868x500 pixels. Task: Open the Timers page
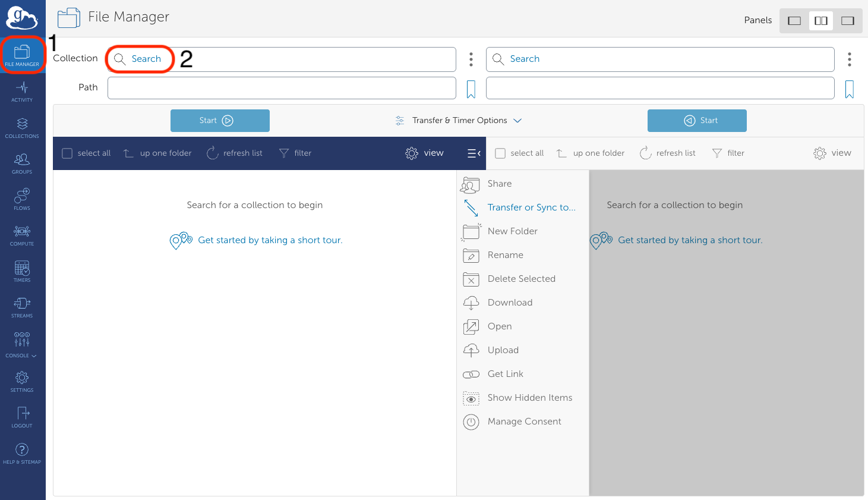pyautogui.click(x=22, y=272)
